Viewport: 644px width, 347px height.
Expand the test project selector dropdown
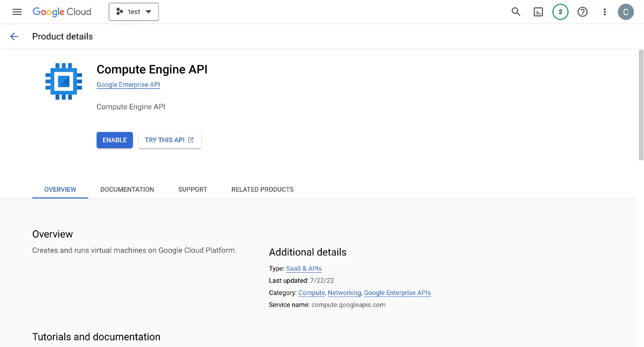tap(134, 12)
